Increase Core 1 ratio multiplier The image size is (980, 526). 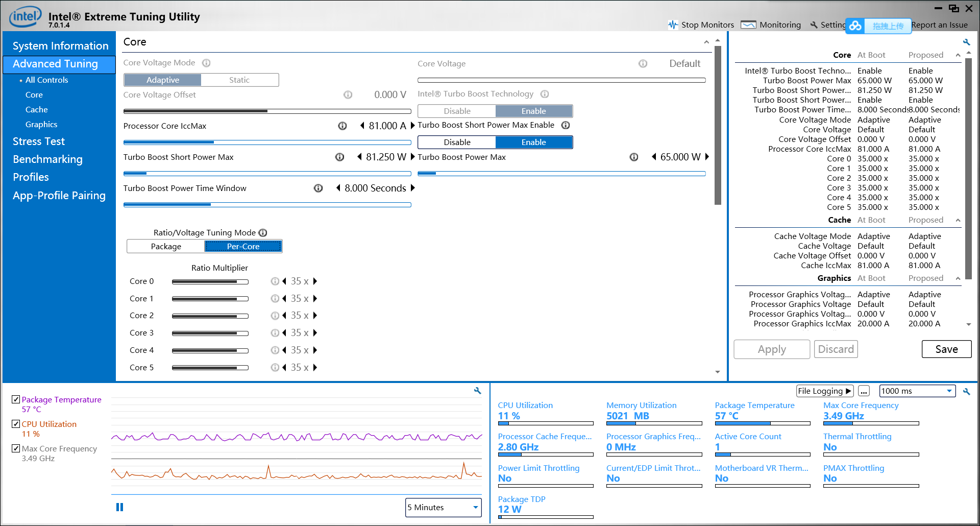pyautogui.click(x=315, y=298)
